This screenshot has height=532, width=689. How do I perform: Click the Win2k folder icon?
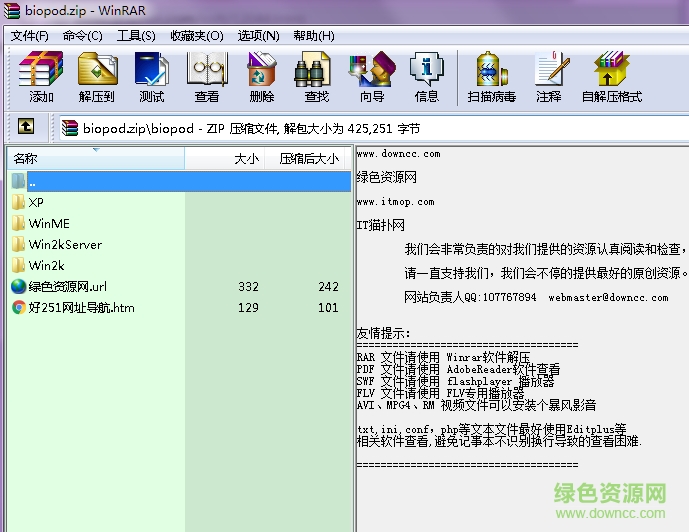click(18, 265)
